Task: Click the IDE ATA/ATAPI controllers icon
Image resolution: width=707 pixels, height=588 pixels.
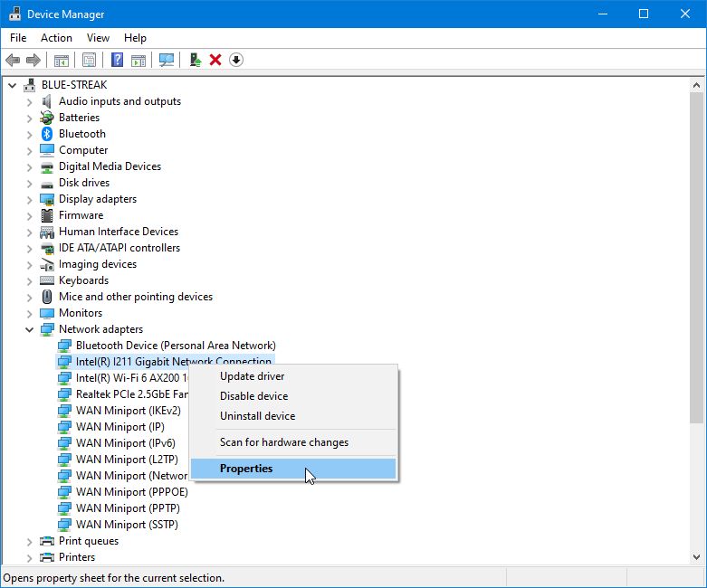Action: [x=47, y=248]
